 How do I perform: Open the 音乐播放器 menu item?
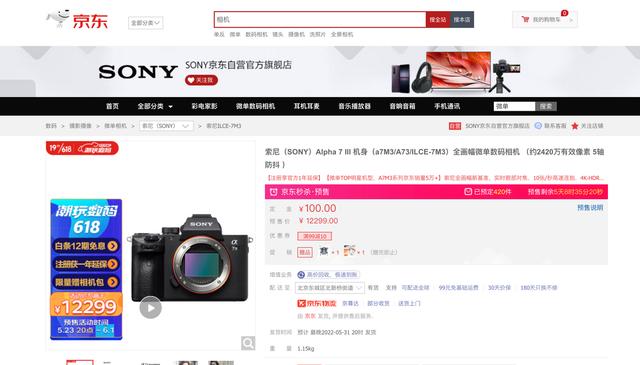(354, 106)
